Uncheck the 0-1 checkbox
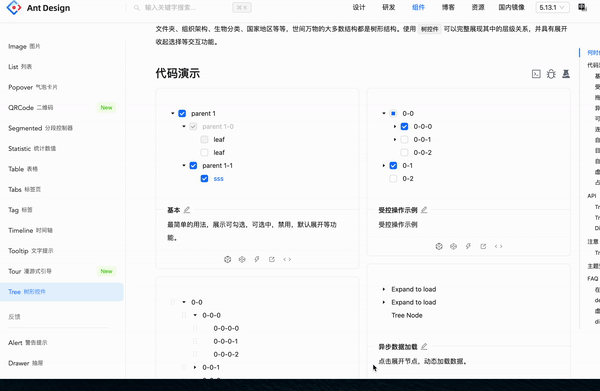600x391 pixels. click(x=393, y=166)
